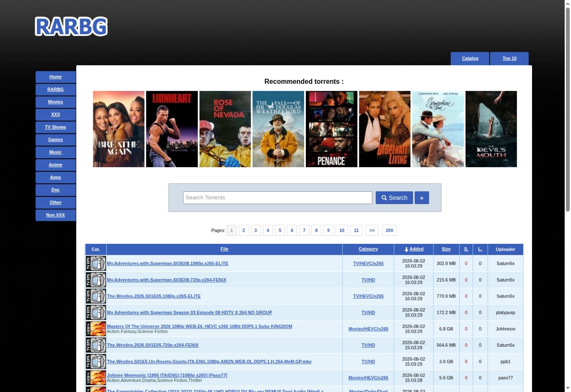571x392 pixels.
Task: Open The Devil's Mouth poster
Action: [491, 129]
